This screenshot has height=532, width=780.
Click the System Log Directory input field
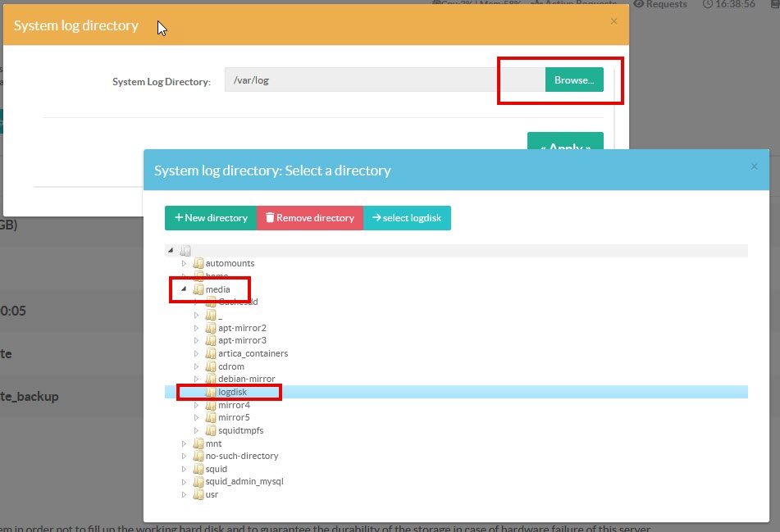point(384,80)
